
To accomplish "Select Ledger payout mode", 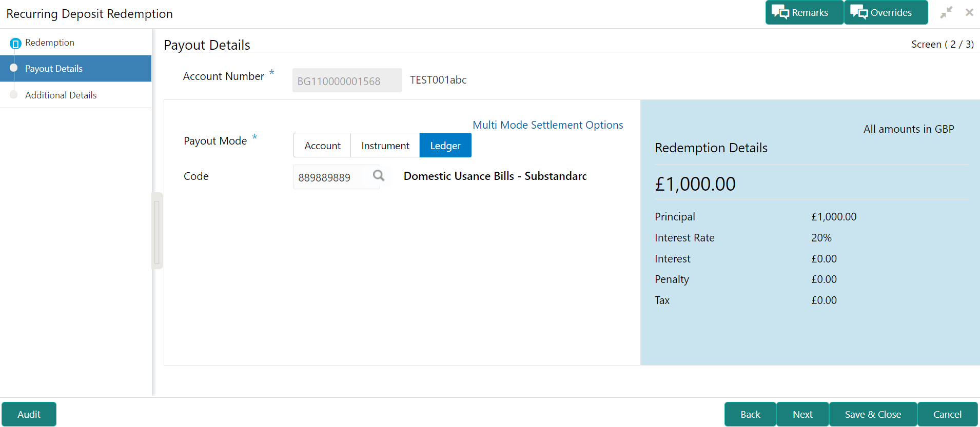I will point(445,146).
